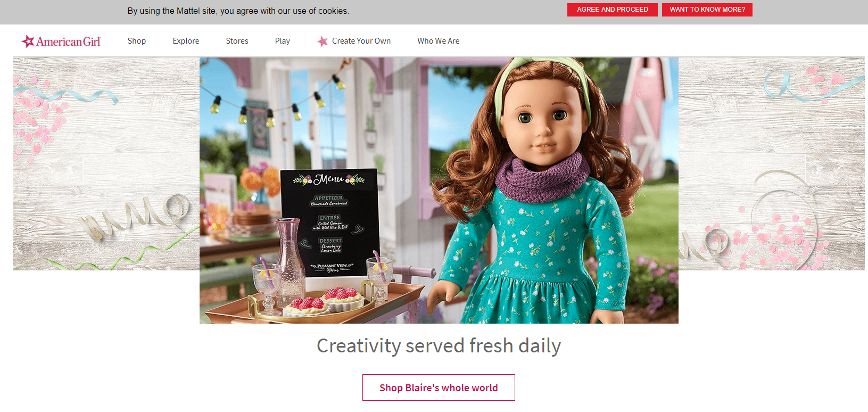Open the Create Your Own link
Viewport: 868px width, 412px height.
click(x=361, y=41)
